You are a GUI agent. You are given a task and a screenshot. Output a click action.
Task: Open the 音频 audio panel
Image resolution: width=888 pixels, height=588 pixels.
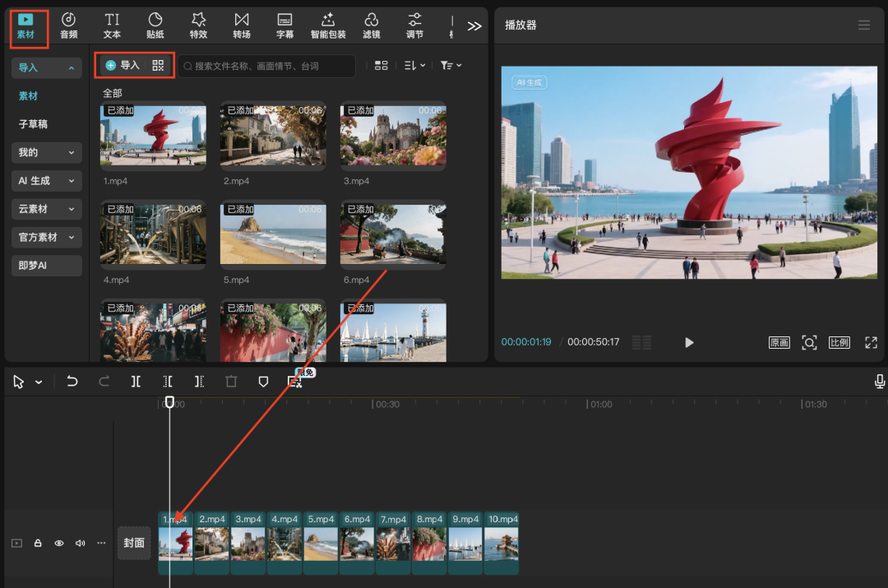(x=69, y=25)
